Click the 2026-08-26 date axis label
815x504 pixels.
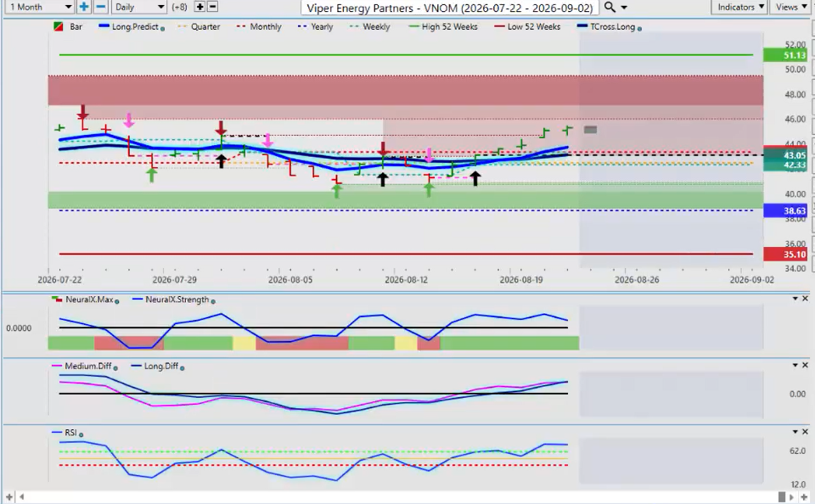pos(637,279)
